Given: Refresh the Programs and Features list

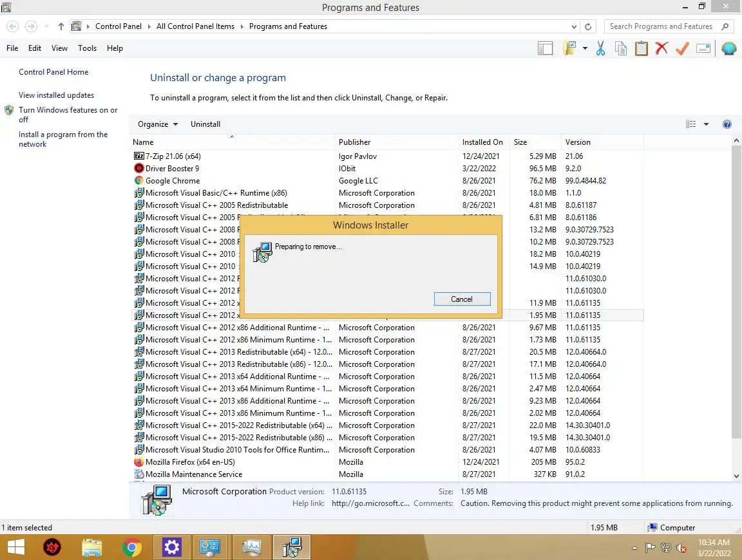Looking at the screenshot, I should pyautogui.click(x=588, y=26).
